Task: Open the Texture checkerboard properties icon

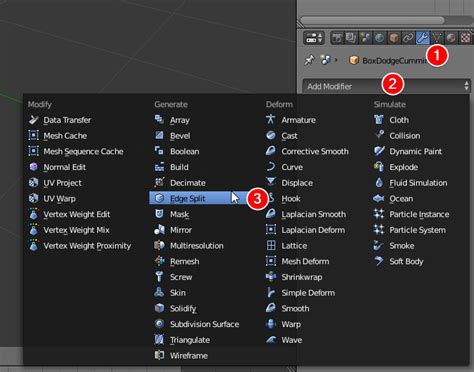Action: pyautogui.click(x=465, y=38)
